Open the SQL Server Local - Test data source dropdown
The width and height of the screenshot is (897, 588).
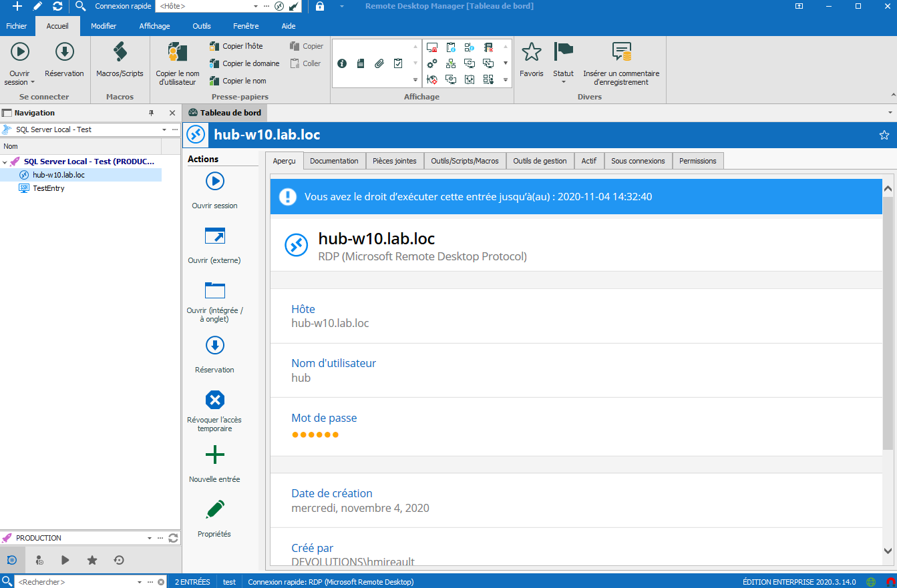coord(164,129)
